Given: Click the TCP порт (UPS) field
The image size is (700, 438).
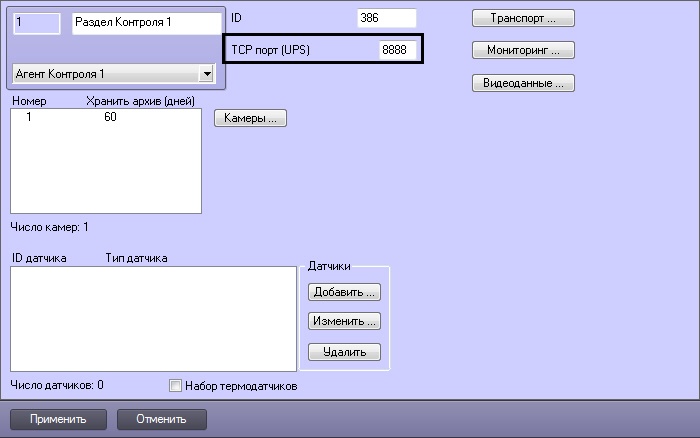Looking at the screenshot, I should click(x=397, y=49).
